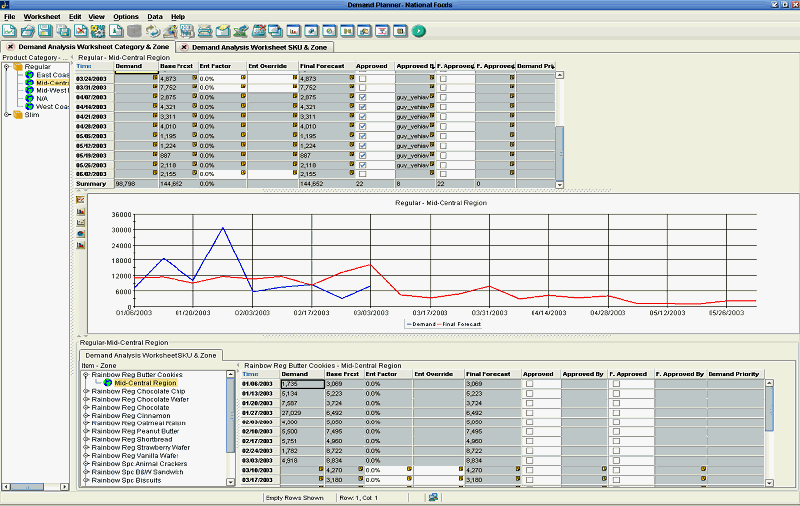Click the Save floppy disk toolbar icon
This screenshot has height=506, width=800.
point(45,31)
